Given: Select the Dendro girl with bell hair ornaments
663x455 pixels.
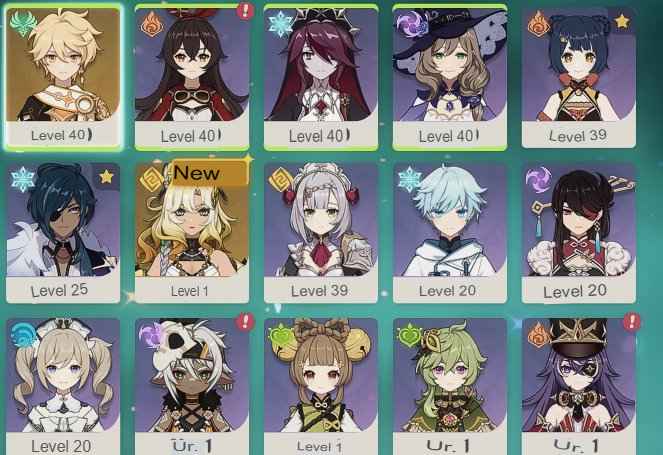Looking at the screenshot, I should pyautogui.click(x=321, y=387).
